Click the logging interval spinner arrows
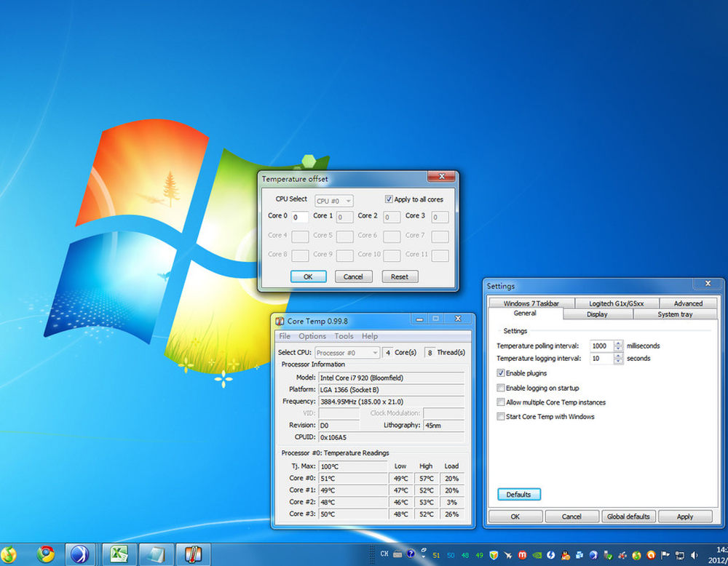 tap(618, 358)
